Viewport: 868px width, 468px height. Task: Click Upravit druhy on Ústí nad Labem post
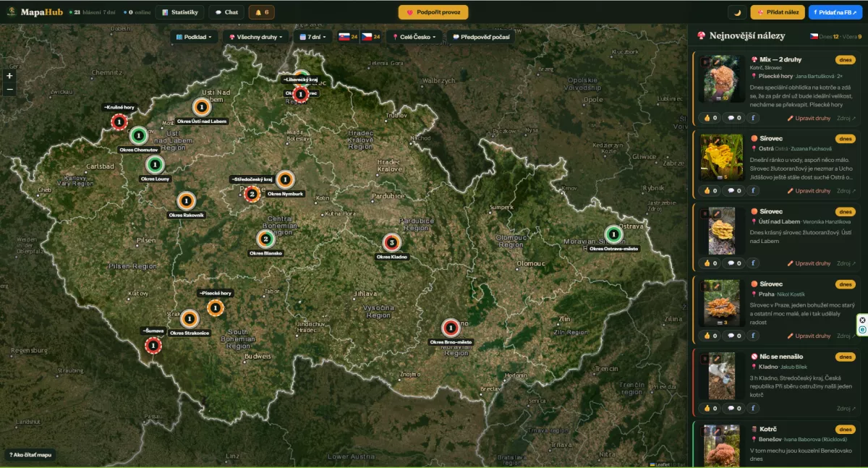(809, 263)
